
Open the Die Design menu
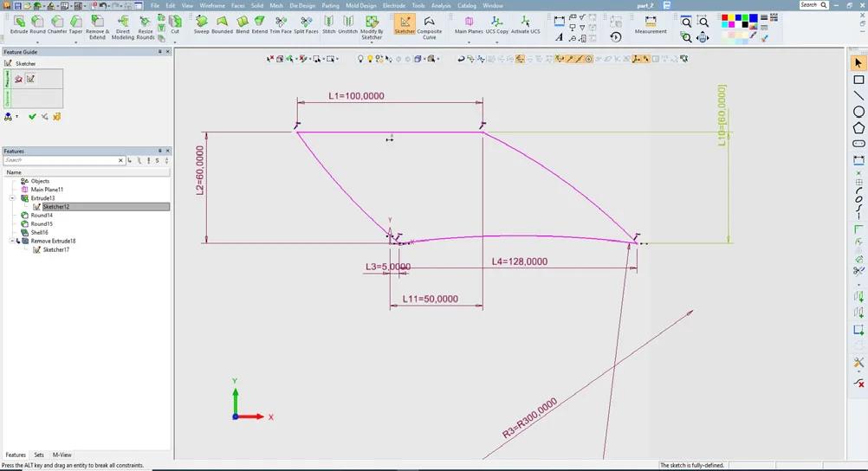(302, 5)
